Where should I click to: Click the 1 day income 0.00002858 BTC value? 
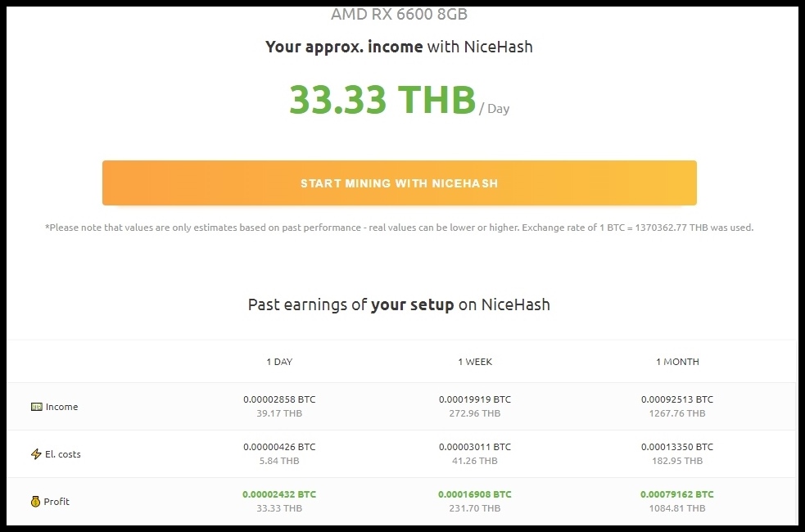[279, 399]
